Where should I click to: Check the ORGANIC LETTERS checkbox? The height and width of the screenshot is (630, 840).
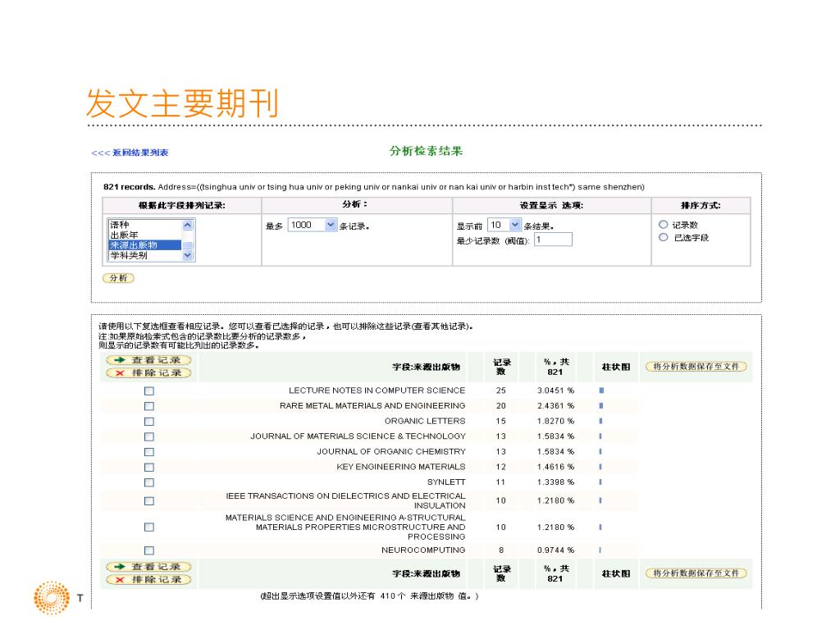pyautogui.click(x=149, y=422)
